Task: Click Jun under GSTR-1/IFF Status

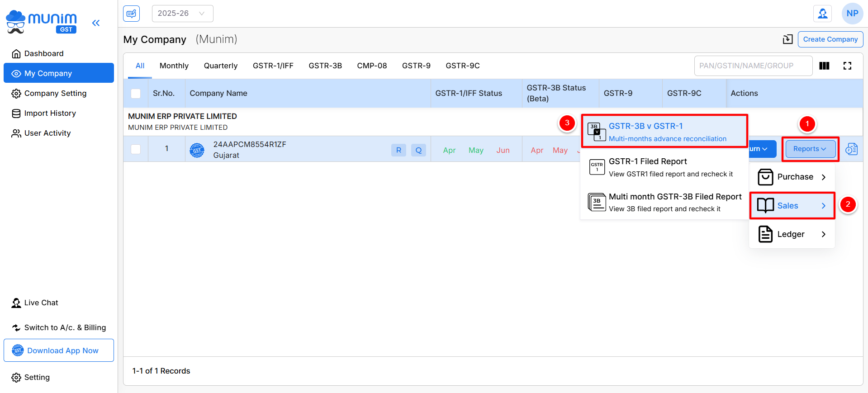Action: (x=503, y=151)
